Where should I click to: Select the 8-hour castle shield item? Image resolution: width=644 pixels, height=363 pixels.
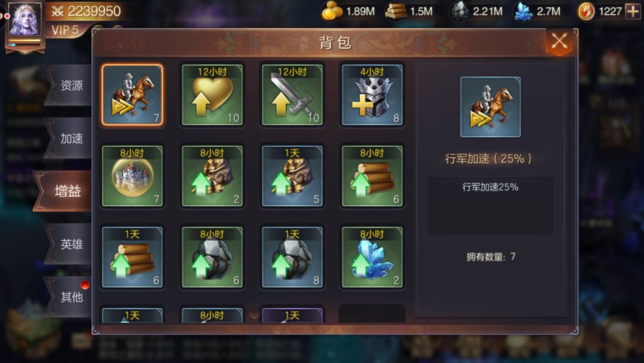tap(132, 176)
